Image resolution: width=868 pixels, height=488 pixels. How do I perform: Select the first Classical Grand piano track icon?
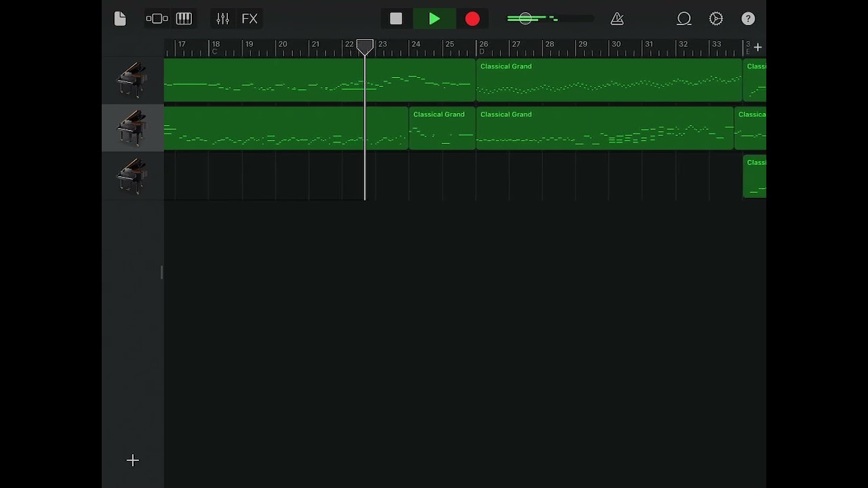132,80
